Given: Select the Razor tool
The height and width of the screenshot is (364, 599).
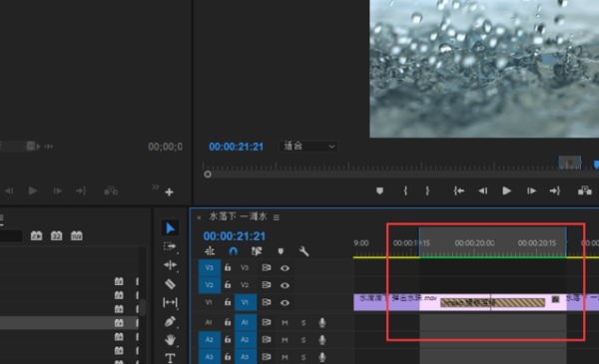Looking at the screenshot, I should 170,283.
